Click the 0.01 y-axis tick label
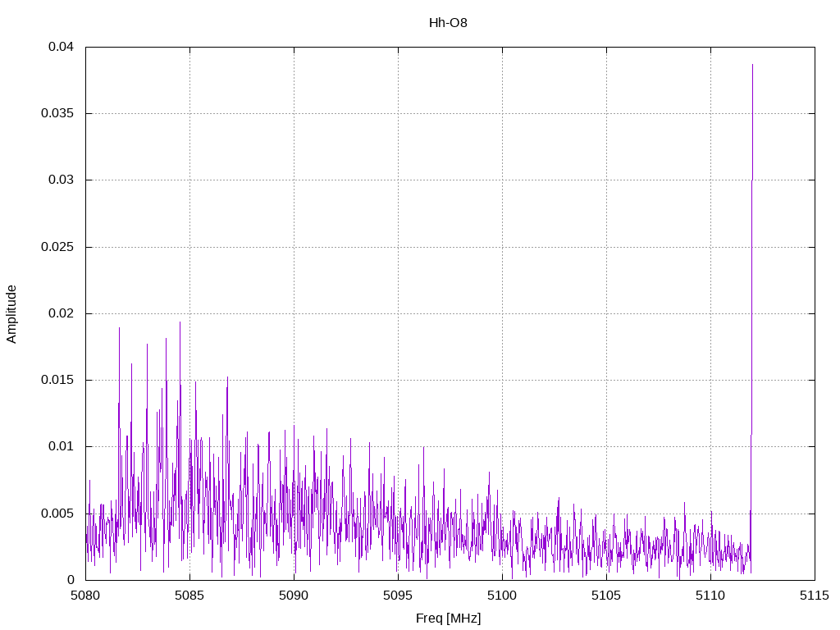Image resolution: width=840 pixels, height=630 pixels. coord(61,446)
